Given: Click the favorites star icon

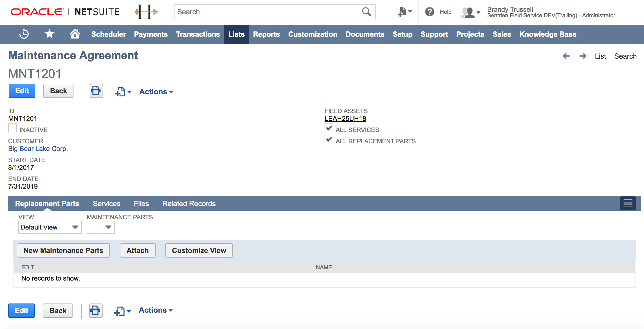Looking at the screenshot, I should point(49,34).
